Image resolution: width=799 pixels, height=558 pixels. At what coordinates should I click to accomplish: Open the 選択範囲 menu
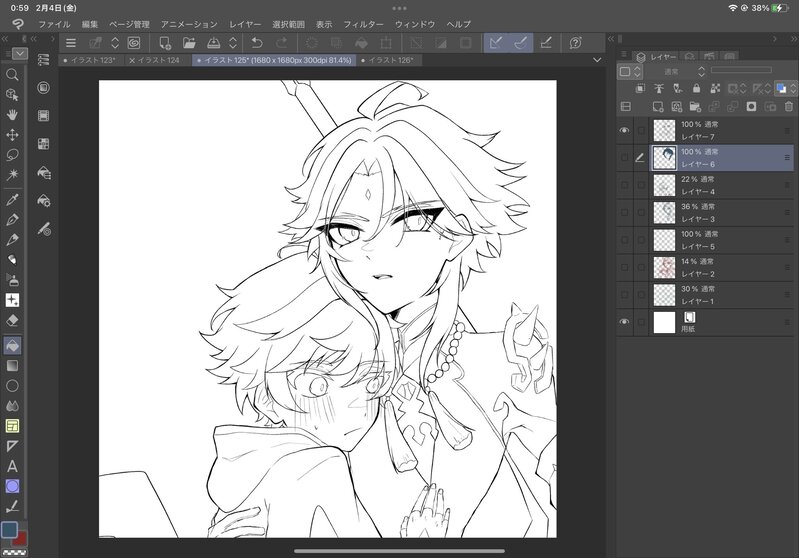288,24
